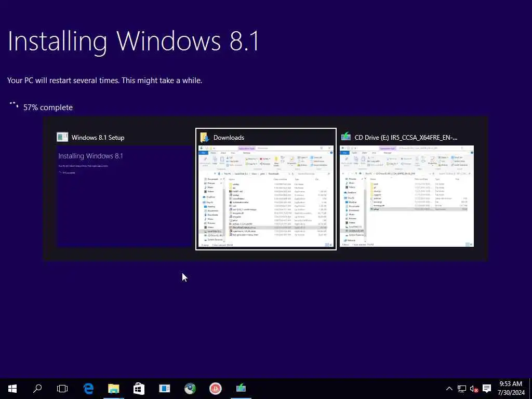
Task: Open Task View from the taskbar
Action: click(x=62, y=389)
